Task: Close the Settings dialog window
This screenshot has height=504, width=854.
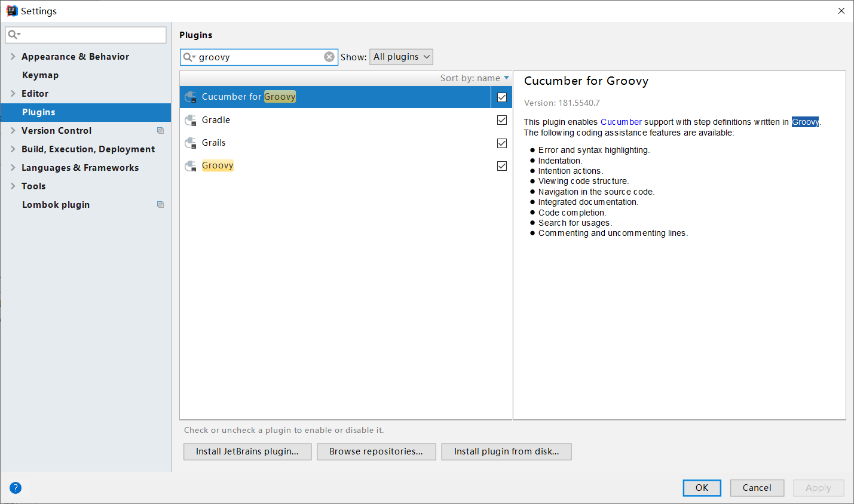Action: [x=841, y=11]
